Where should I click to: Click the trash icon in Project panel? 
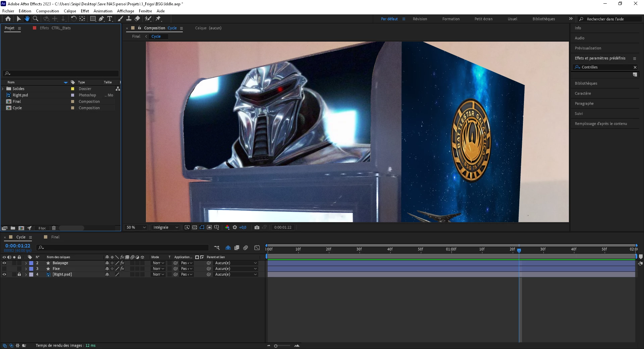coord(54,228)
